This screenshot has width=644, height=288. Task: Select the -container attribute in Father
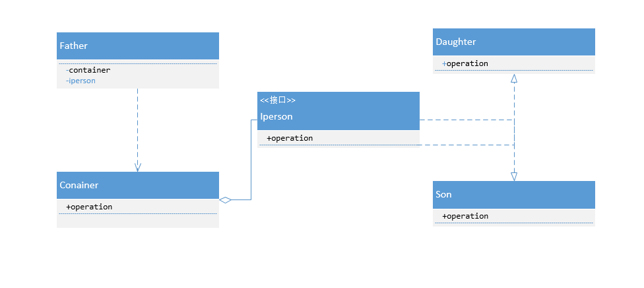(89, 70)
